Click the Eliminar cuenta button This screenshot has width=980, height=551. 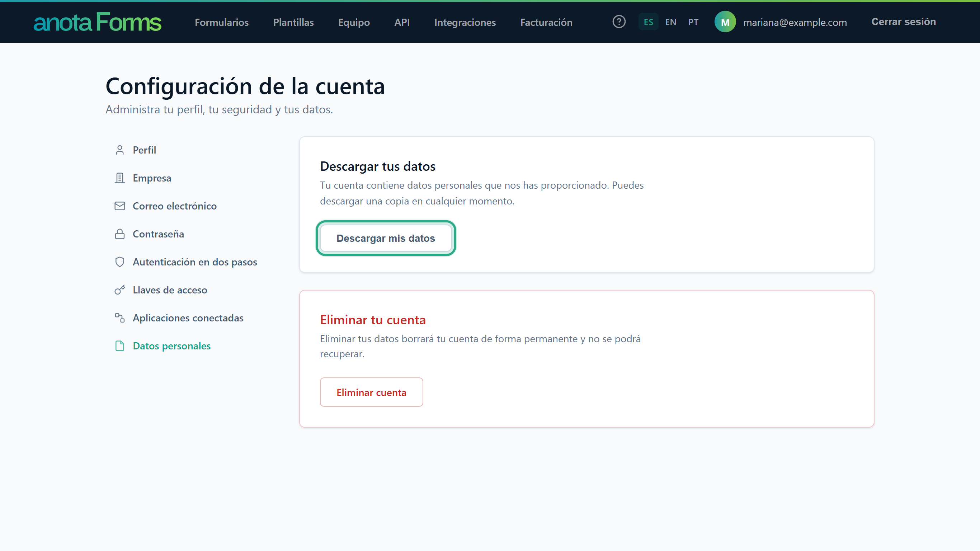tap(371, 392)
